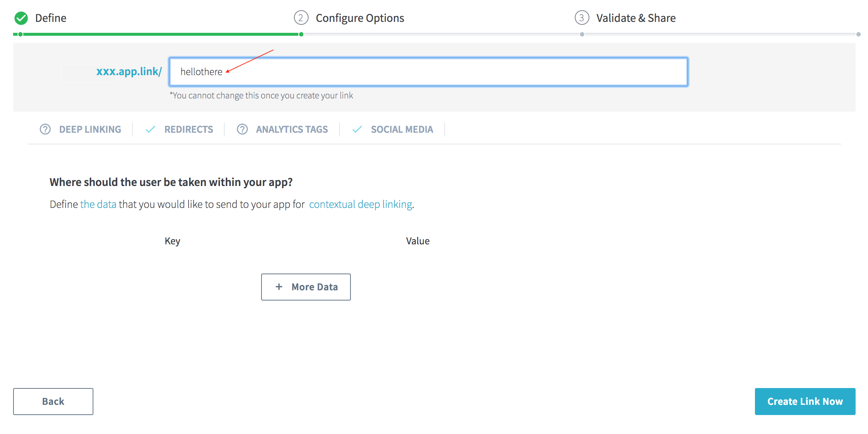Click Analytics Tags question mark icon
Screen dimensions: 868x434
click(242, 129)
